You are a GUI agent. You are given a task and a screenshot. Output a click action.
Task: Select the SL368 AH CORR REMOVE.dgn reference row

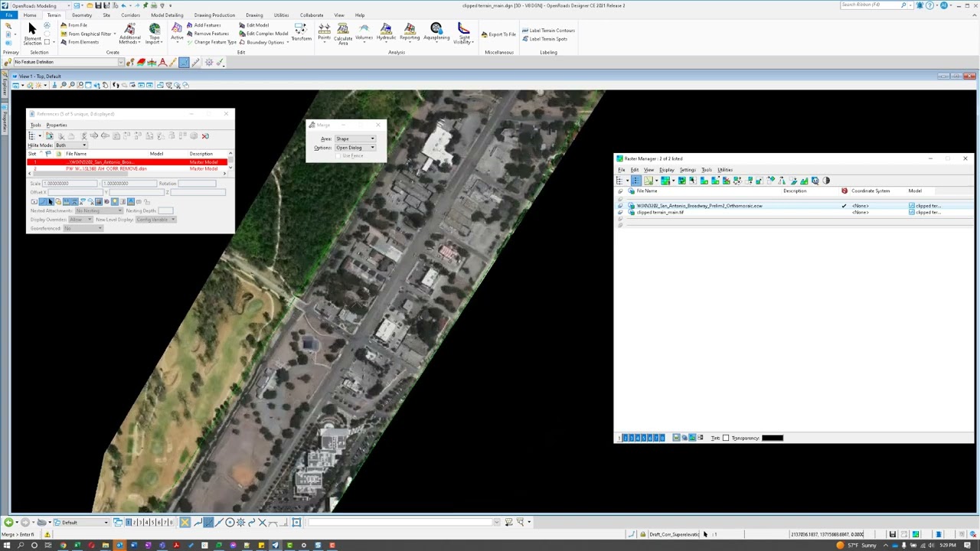point(127,168)
